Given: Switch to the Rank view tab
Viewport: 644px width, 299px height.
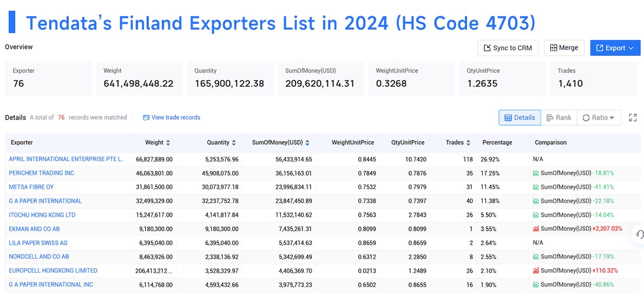Looking at the screenshot, I should (558, 118).
